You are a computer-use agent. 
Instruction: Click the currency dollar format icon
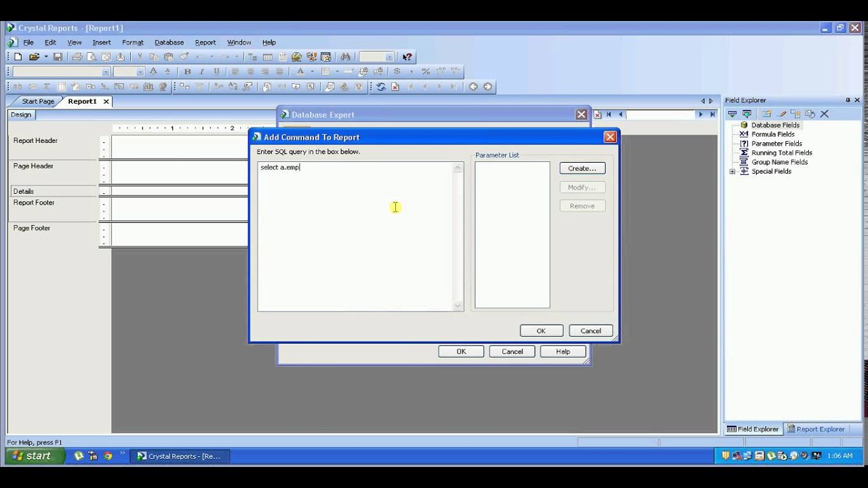397,71
